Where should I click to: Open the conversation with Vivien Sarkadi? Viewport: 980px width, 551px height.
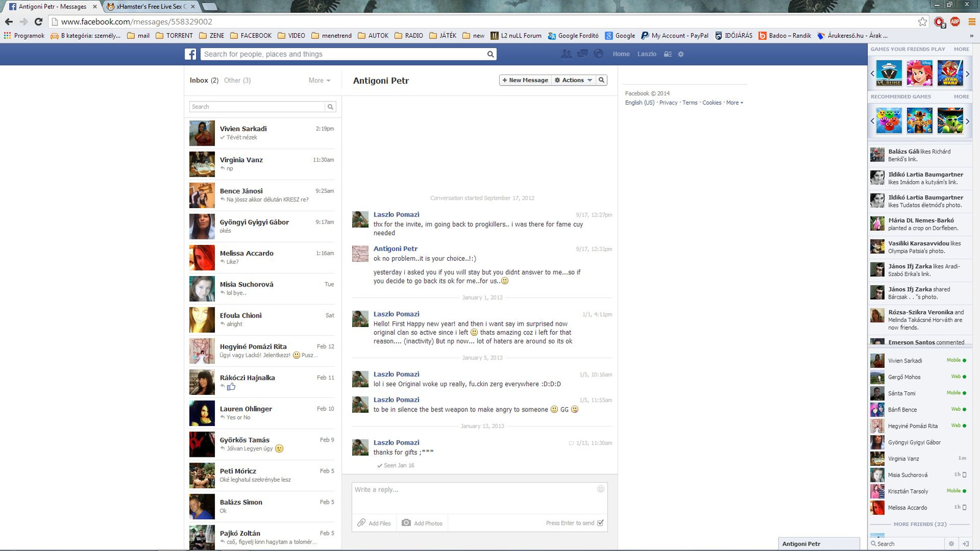pyautogui.click(x=262, y=133)
